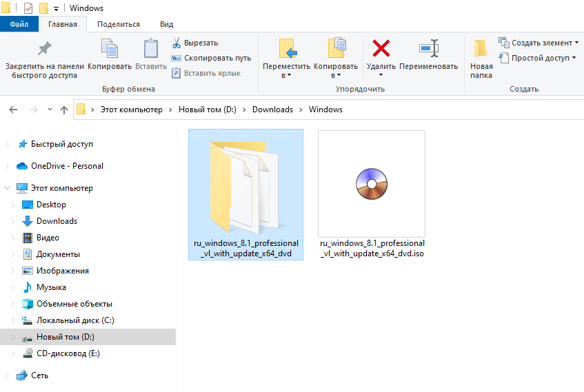The height and width of the screenshot is (392, 584).
Task: Expand the Локальный диск (C:) node
Action: click(12, 320)
